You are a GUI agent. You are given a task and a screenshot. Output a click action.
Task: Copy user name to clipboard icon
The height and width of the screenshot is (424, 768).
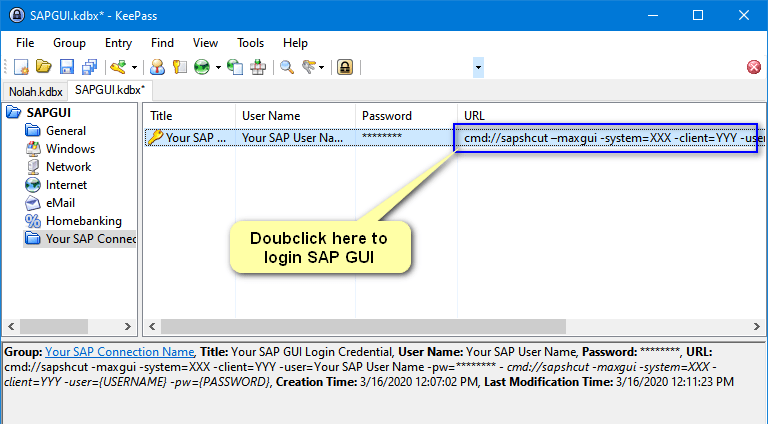(x=157, y=67)
